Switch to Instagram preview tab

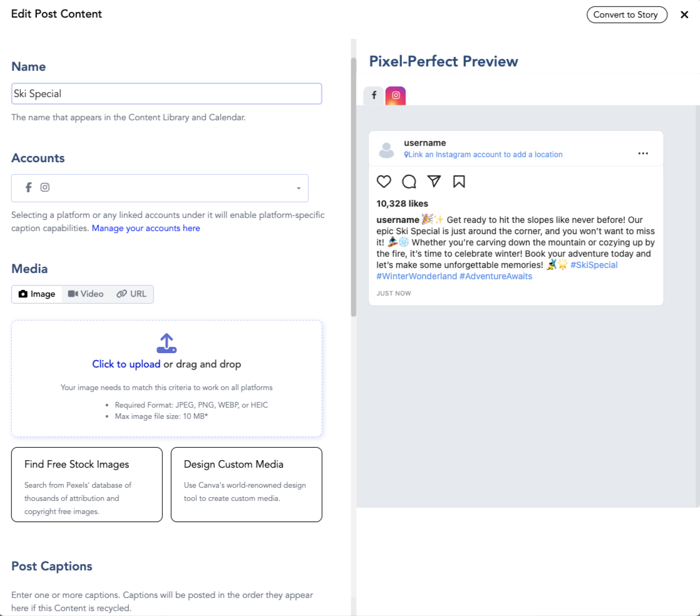[x=396, y=95]
